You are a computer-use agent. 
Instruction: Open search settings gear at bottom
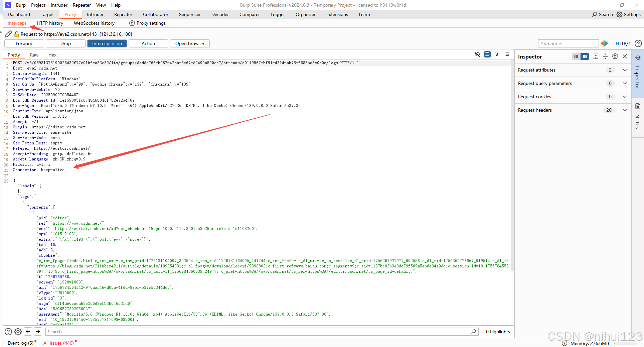[x=18, y=332]
